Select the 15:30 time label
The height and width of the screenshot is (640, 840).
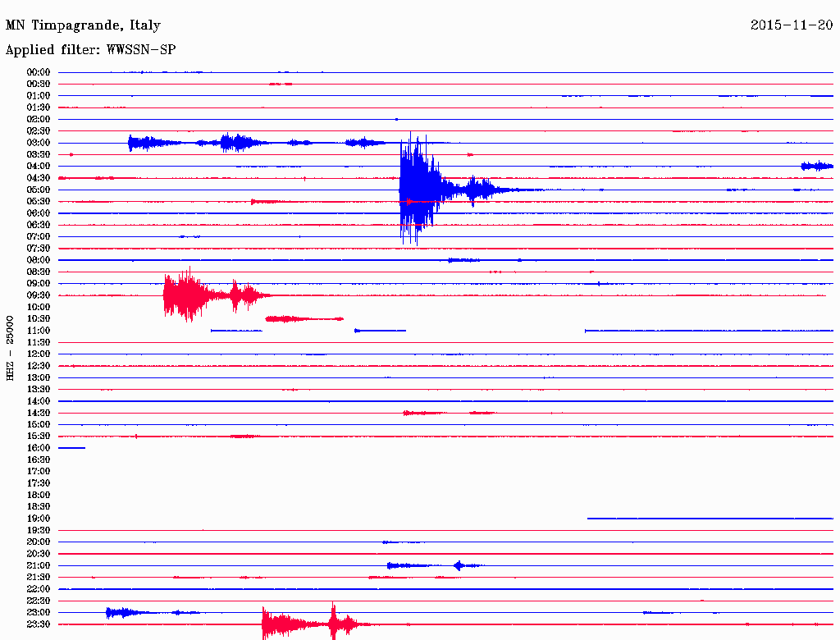tap(39, 437)
